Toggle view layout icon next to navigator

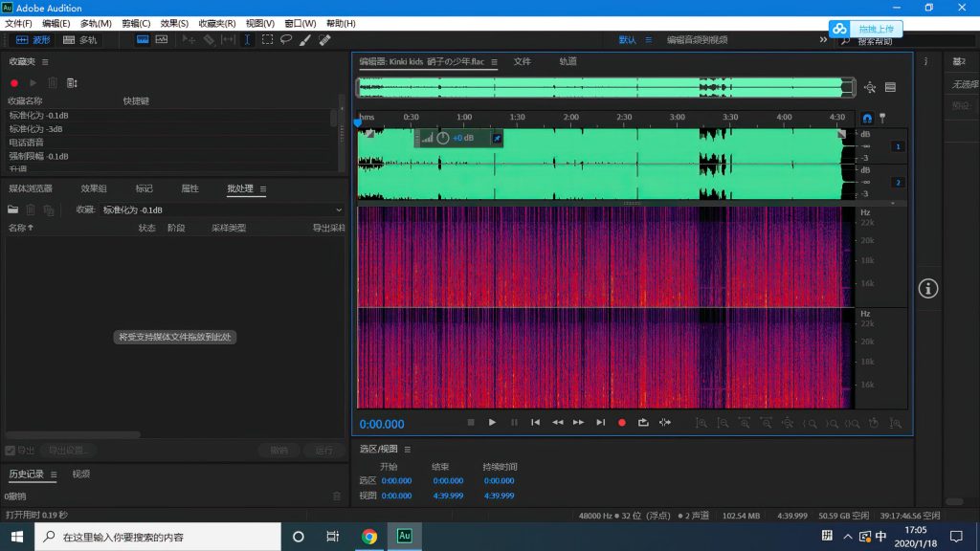tap(891, 87)
